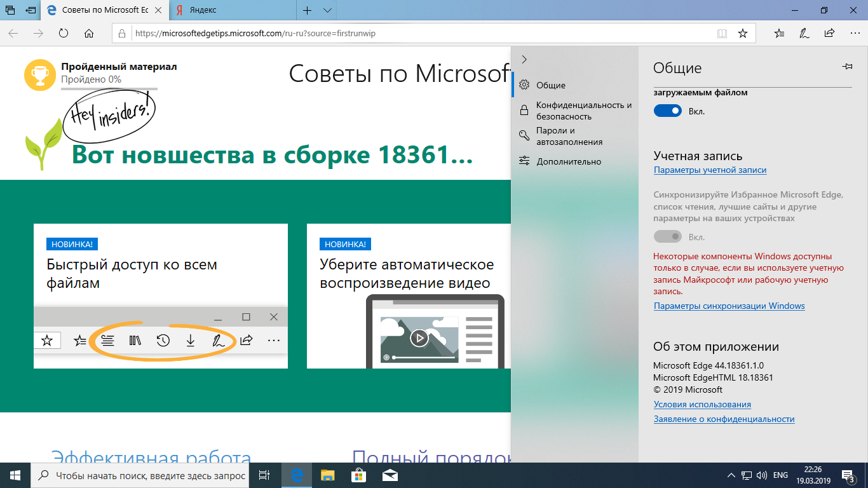868x488 pixels.
Task: Select the Советы по Microsoft Edge tab
Action: (x=105, y=10)
